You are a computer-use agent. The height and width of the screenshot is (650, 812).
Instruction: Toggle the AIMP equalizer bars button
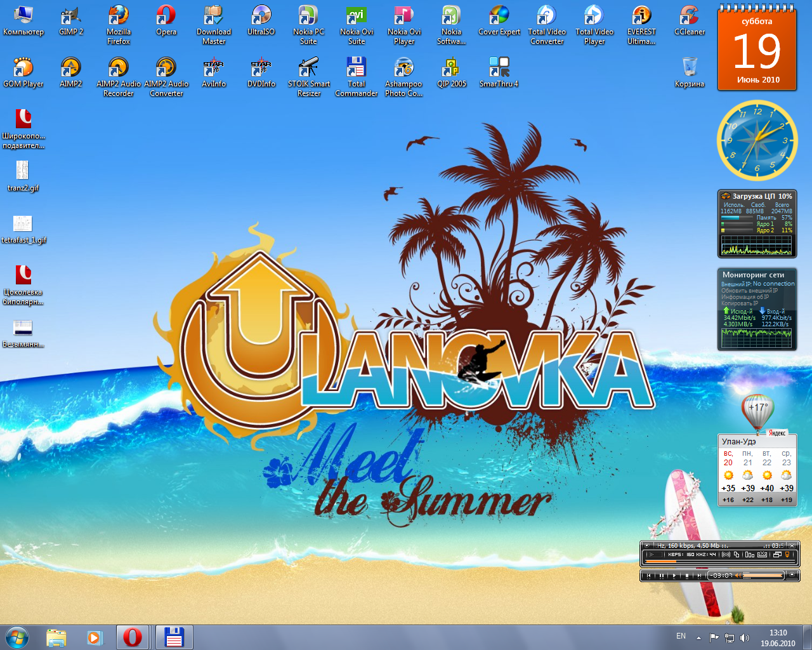[x=750, y=555]
